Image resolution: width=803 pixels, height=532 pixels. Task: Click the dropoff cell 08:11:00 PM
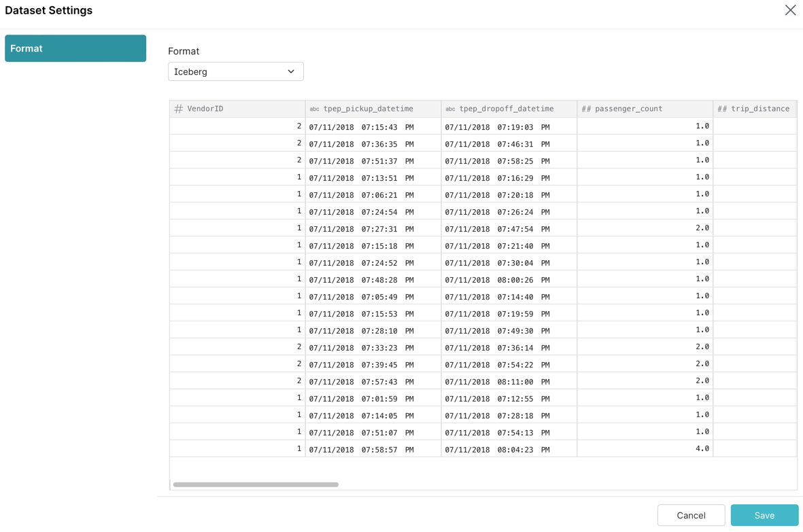[497, 382]
